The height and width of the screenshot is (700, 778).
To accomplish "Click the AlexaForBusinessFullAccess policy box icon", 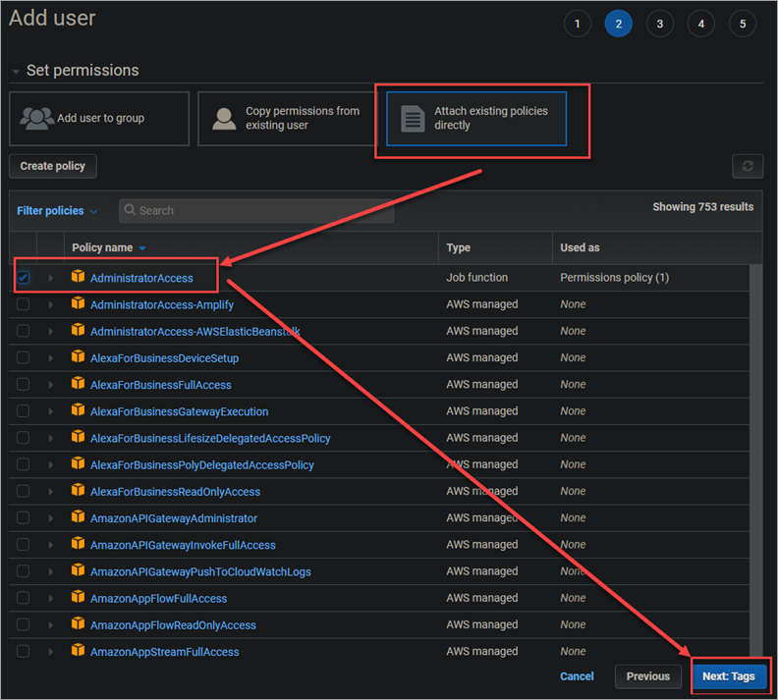I will tap(78, 384).
